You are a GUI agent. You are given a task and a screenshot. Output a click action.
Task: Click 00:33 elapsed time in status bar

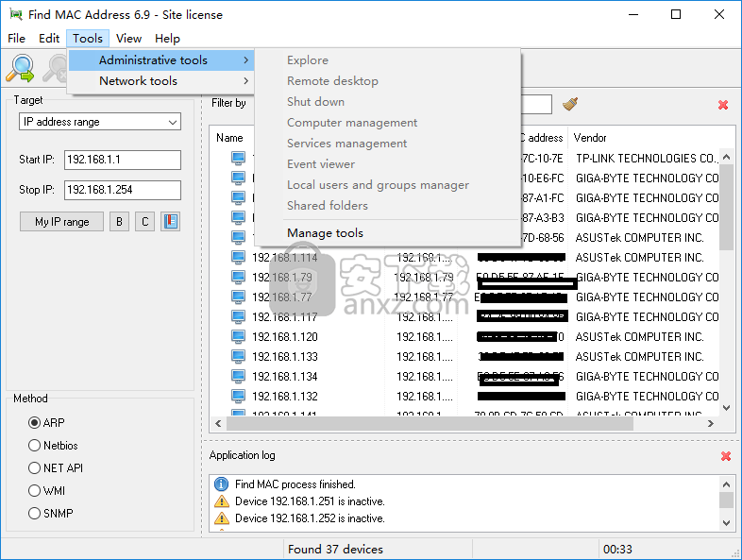pos(617,549)
